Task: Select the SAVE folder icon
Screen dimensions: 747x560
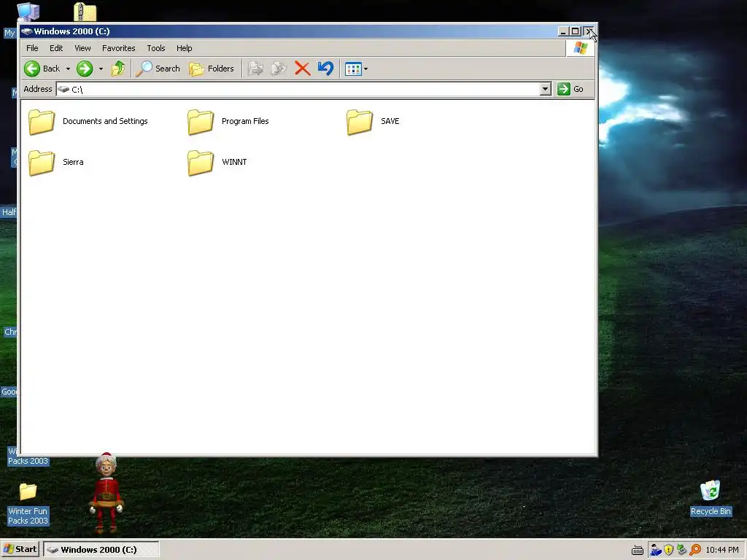Action: point(360,122)
